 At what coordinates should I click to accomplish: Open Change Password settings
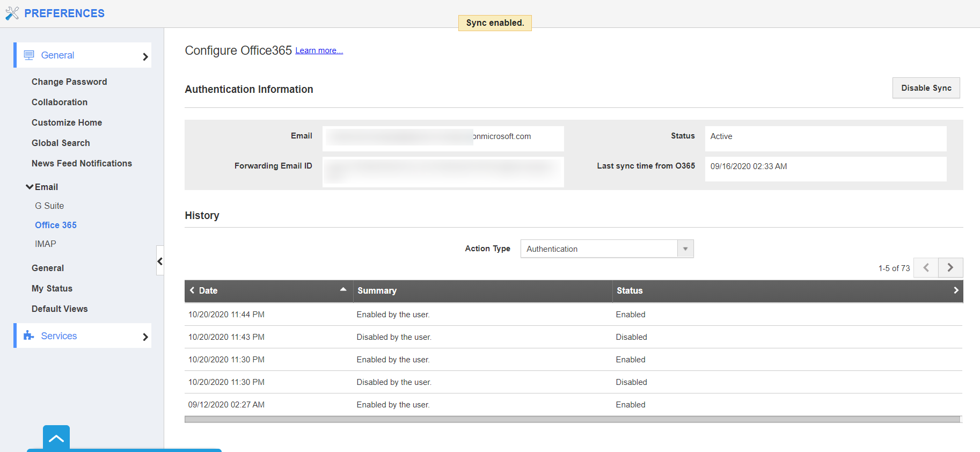69,82
